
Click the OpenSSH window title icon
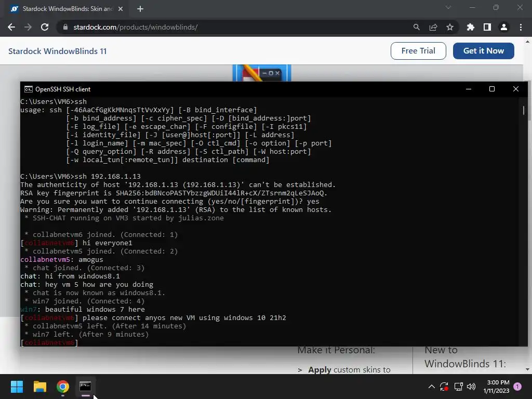29,89
